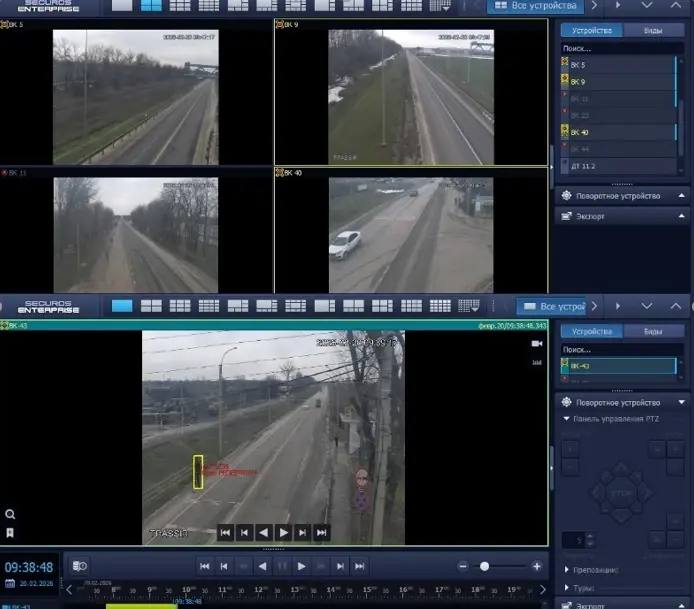The width and height of the screenshot is (694, 609).
Task: Click the zoom-in plus icon on the timeline
Action: coord(536,566)
